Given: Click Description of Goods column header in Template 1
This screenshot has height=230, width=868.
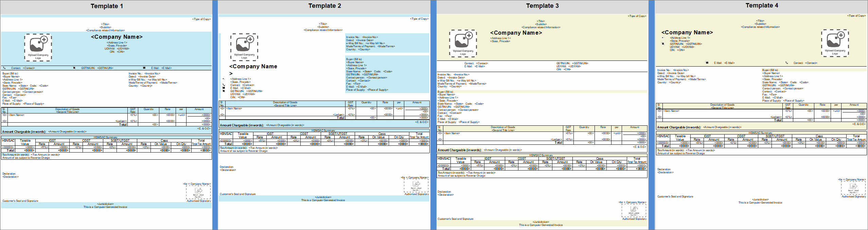Looking at the screenshot, I should point(67,109).
